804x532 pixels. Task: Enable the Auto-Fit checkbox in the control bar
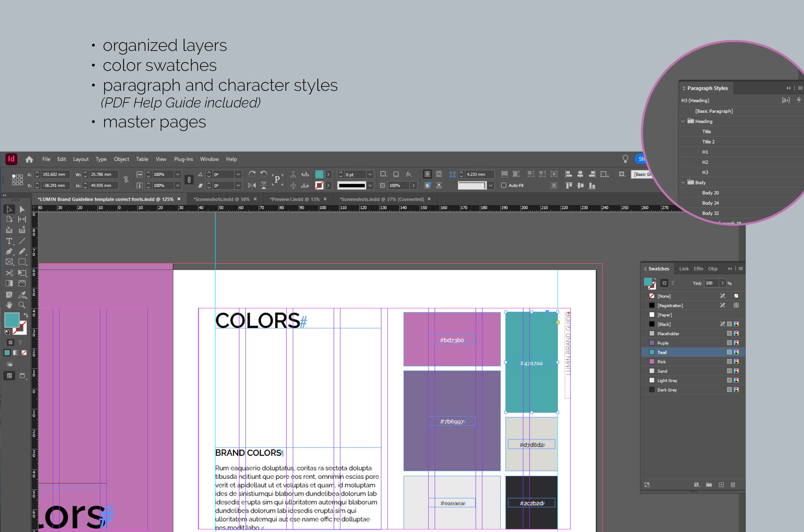click(504, 186)
